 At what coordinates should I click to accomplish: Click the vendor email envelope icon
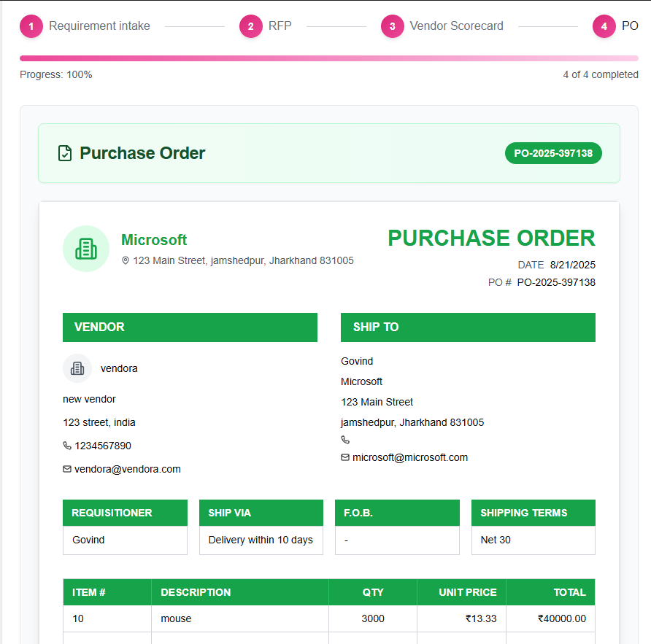click(67, 469)
